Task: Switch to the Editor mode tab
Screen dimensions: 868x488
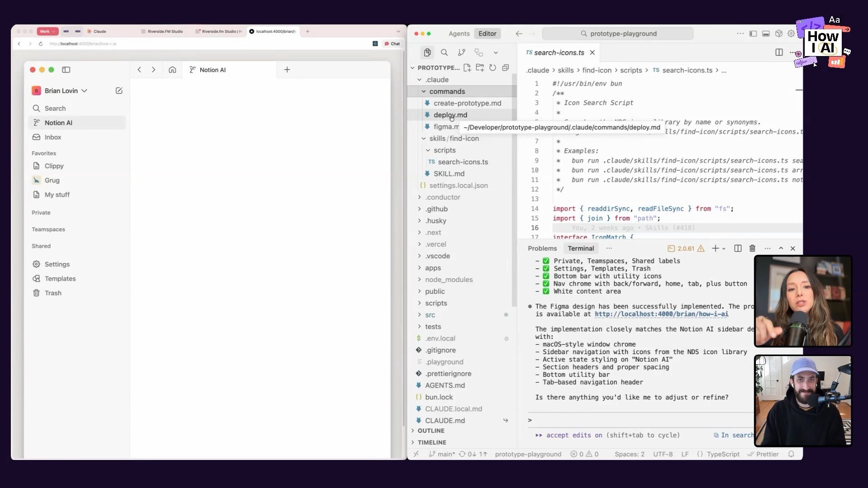Action: click(487, 33)
